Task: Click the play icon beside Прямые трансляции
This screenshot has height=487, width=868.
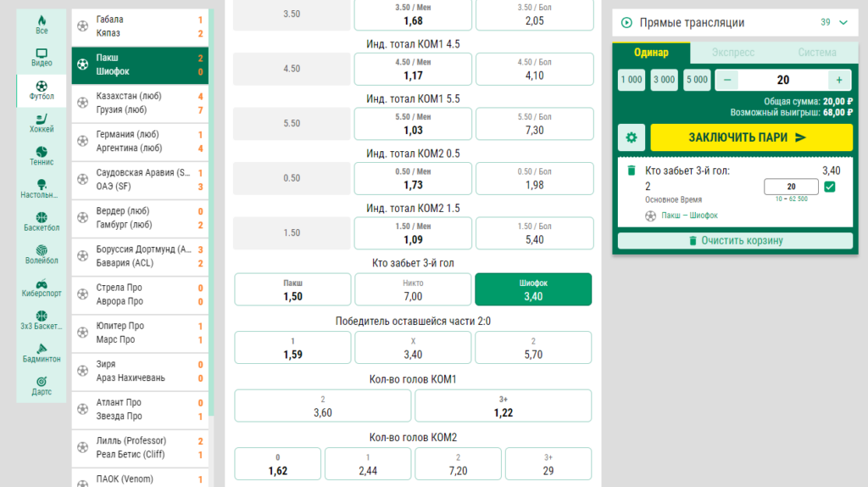Action: 626,23
